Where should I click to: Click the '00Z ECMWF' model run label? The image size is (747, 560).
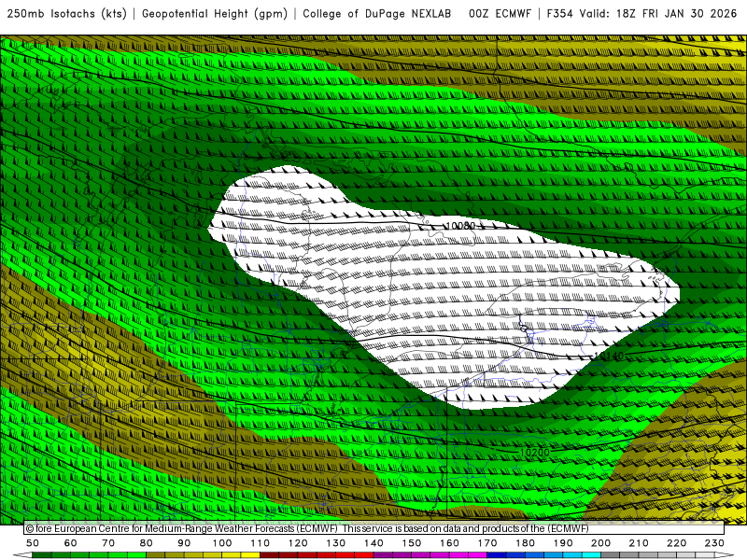click(x=500, y=14)
